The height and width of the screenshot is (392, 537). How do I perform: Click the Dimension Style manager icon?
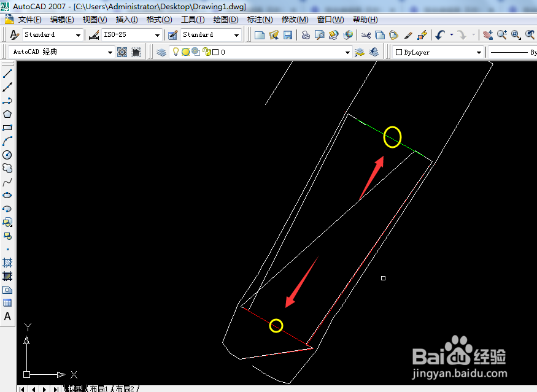tap(93, 34)
